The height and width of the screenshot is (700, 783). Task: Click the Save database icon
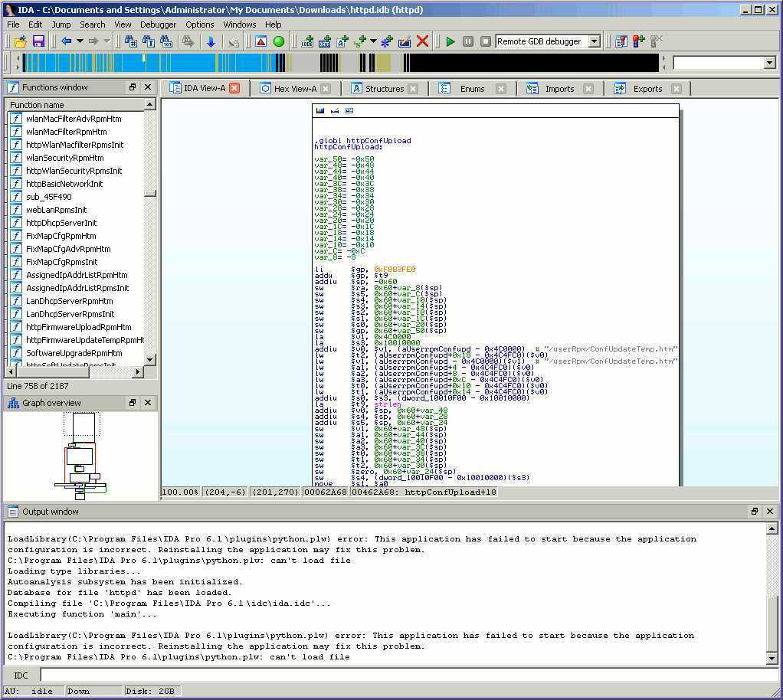(x=38, y=41)
